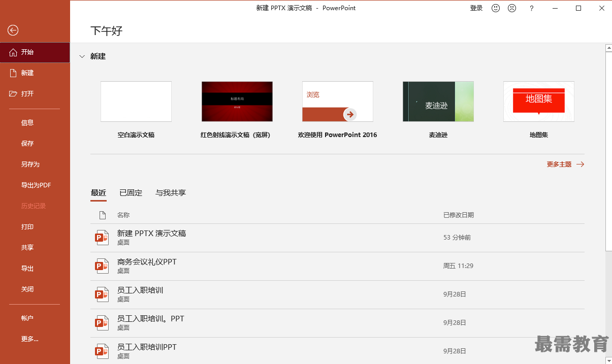Click the 53 分钟前 modified time
612x364 pixels.
pyautogui.click(x=457, y=238)
